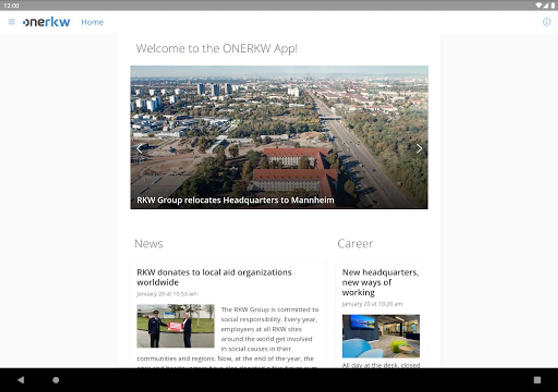Image resolution: width=558 pixels, height=392 pixels.
Task: Open the donation photo thumbnail
Action: pos(176,326)
